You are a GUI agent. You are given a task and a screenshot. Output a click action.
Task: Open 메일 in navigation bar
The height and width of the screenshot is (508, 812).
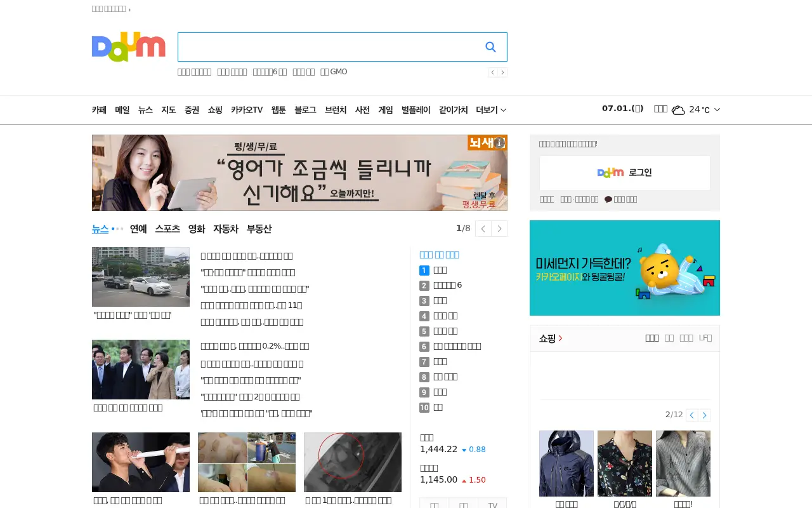(x=122, y=110)
